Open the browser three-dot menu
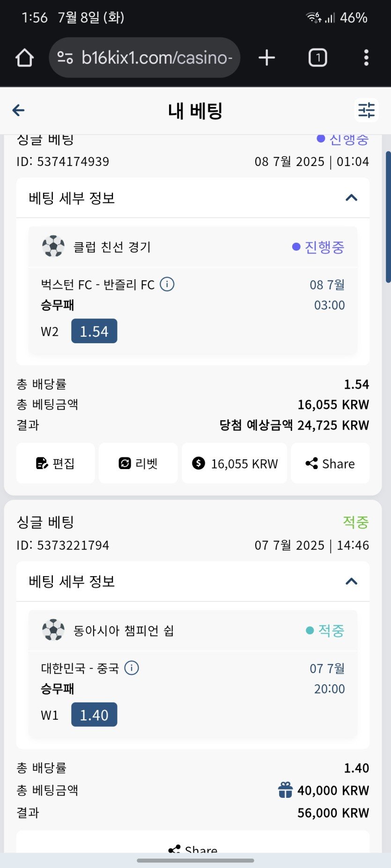This screenshot has width=391, height=868. pos(366,58)
